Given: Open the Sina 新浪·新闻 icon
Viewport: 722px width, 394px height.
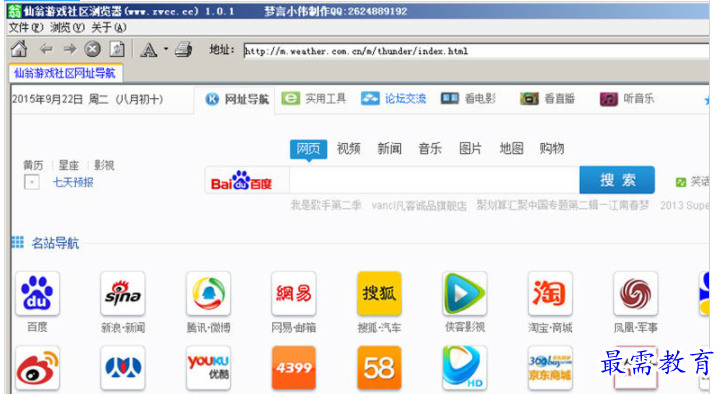Looking at the screenshot, I should pyautogui.click(x=122, y=293).
